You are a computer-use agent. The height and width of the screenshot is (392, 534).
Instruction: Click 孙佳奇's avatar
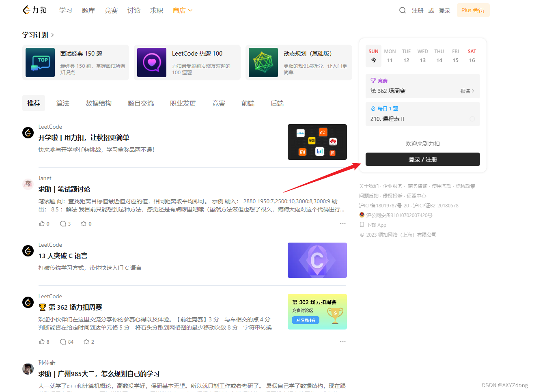[28, 369]
